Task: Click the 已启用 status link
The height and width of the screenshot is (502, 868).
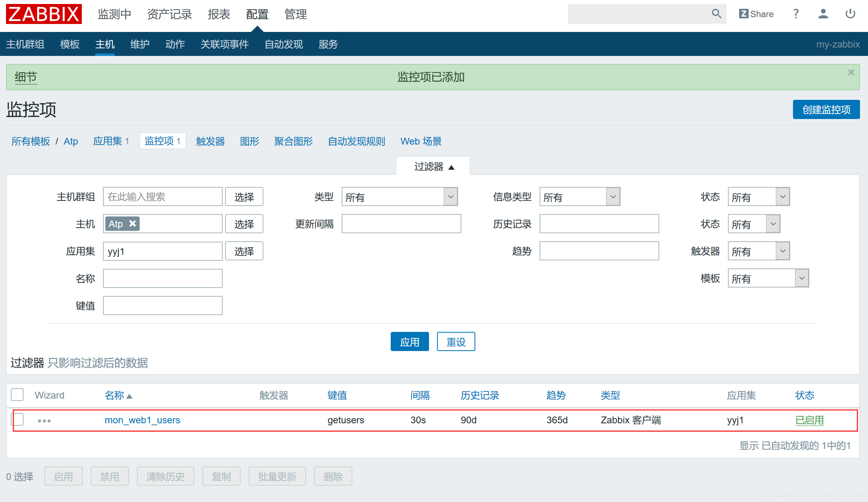Action: tap(809, 420)
